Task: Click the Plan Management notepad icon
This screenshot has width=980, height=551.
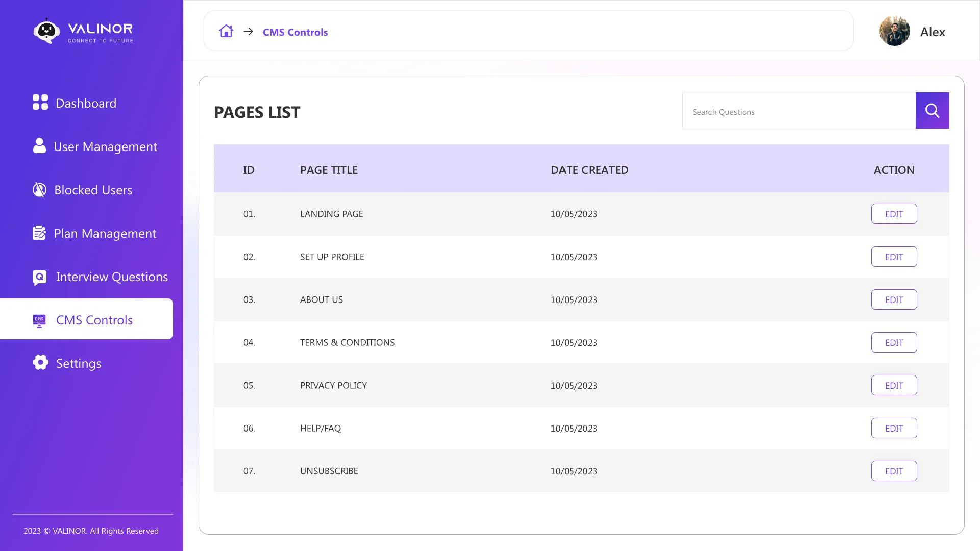Action: point(39,233)
